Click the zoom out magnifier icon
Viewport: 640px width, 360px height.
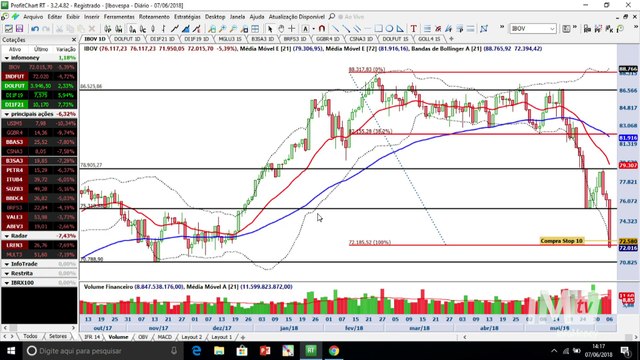tap(233, 29)
